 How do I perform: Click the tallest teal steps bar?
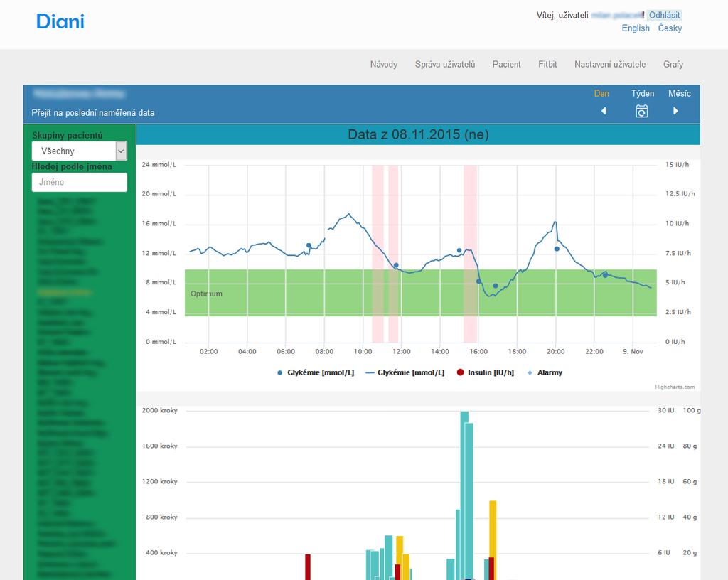464,495
